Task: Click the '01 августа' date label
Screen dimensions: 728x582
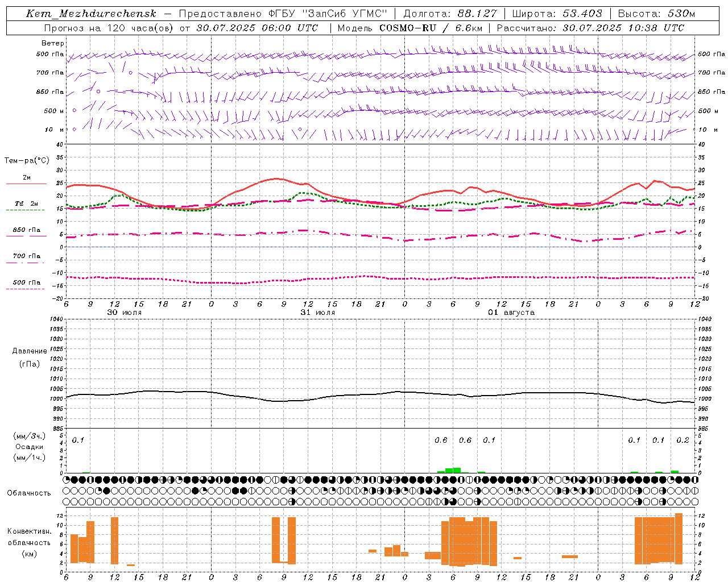Action: pos(511,313)
